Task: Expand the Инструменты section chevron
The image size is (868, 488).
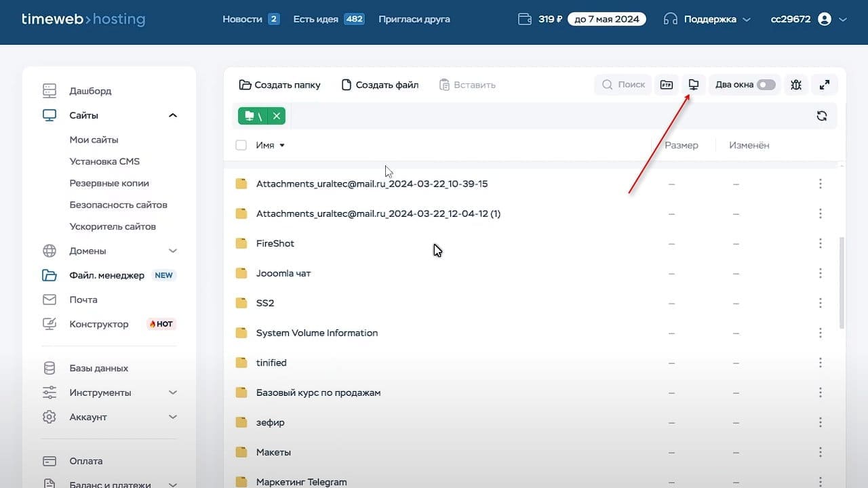Action: point(172,392)
